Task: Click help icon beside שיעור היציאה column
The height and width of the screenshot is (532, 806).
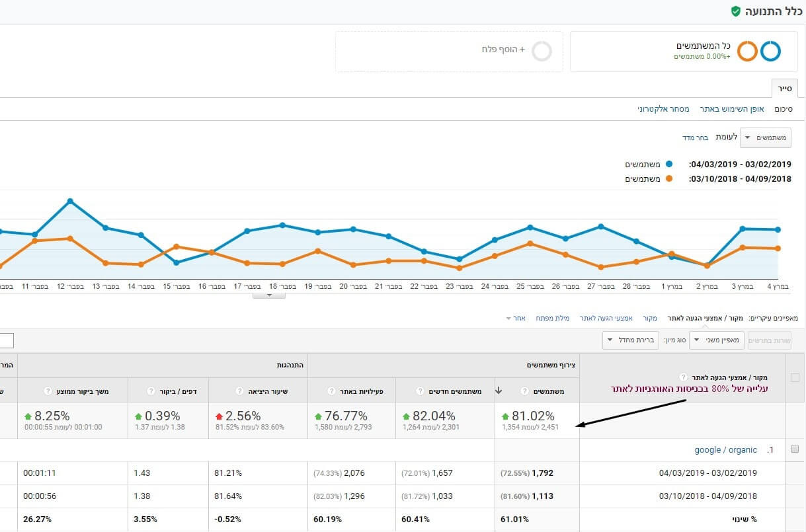Action: [238, 391]
